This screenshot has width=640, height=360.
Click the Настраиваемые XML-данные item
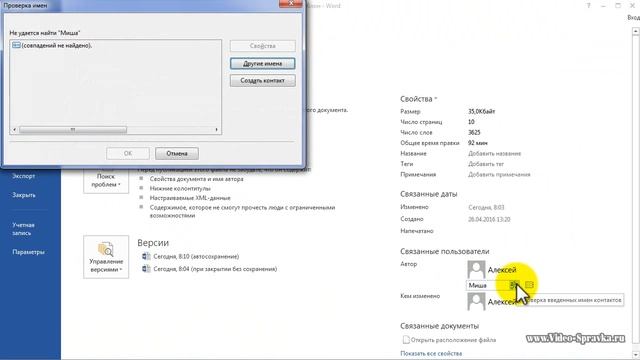pyautogui.click(x=190, y=198)
